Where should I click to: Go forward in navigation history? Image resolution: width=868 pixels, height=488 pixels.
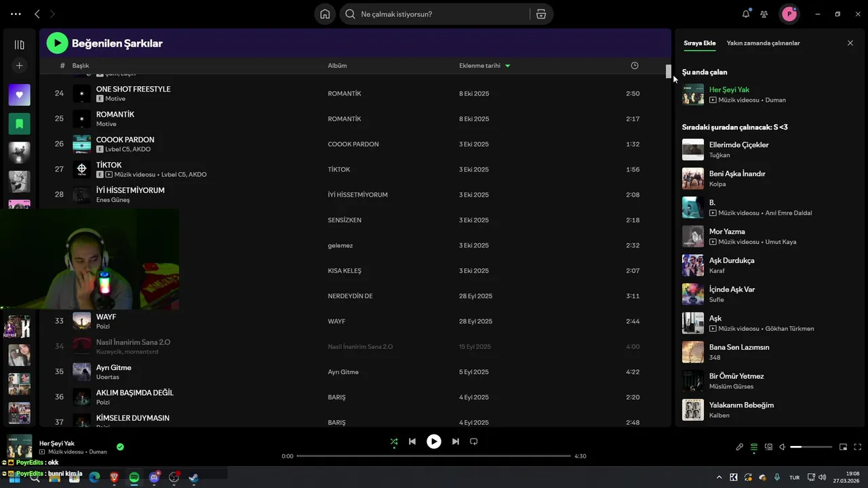tap(53, 14)
